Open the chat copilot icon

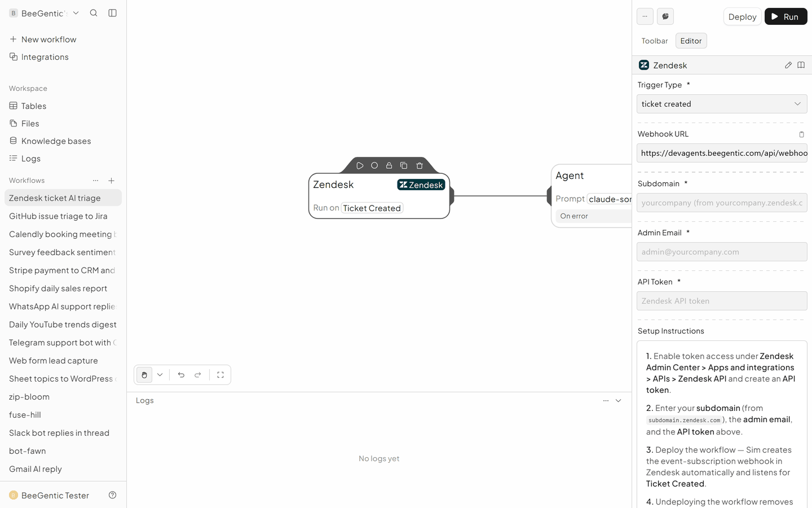tap(665, 16)
